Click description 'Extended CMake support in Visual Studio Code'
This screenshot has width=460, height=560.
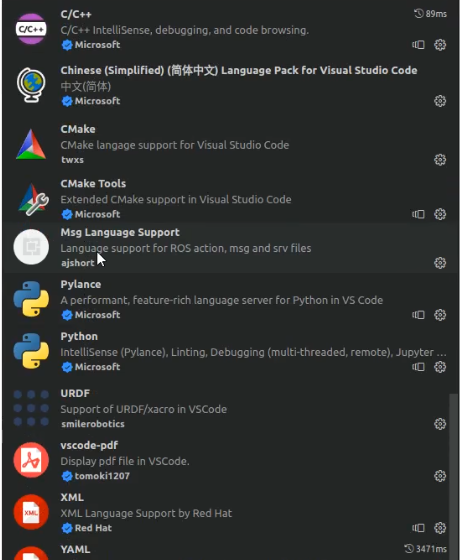click(176, 199)
